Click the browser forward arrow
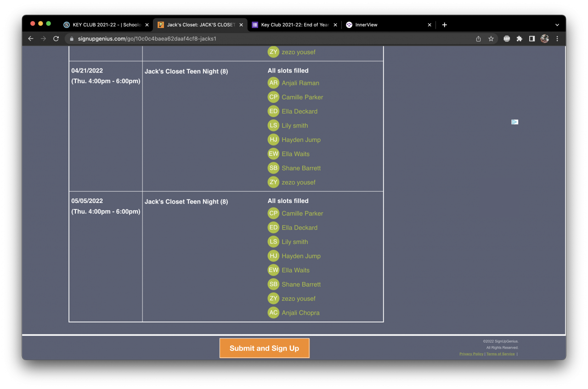588x389 pixels. tap(43, 39)
